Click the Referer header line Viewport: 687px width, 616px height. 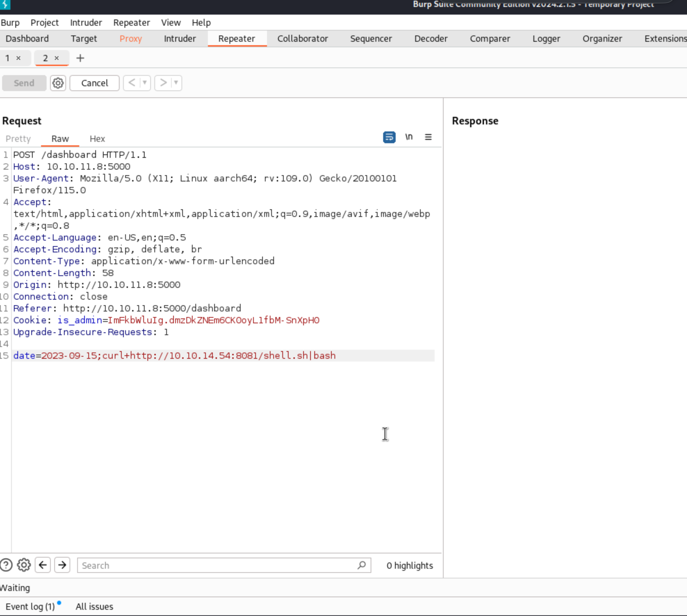pyautogui.click(x=127, y=308)
